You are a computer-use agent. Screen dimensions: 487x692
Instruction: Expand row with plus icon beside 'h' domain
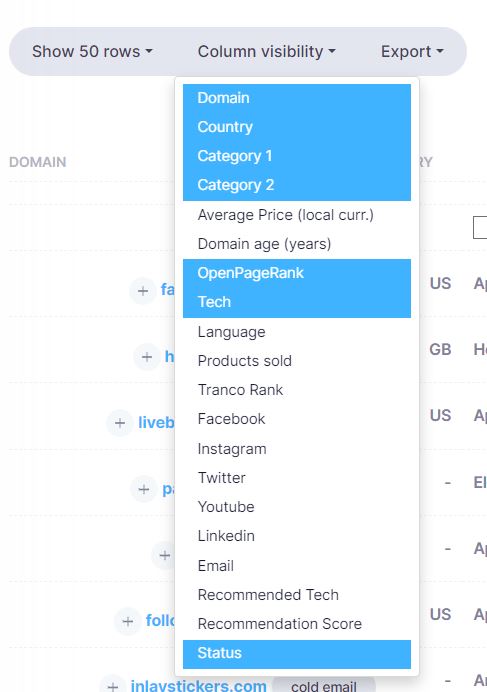(147, 357)
